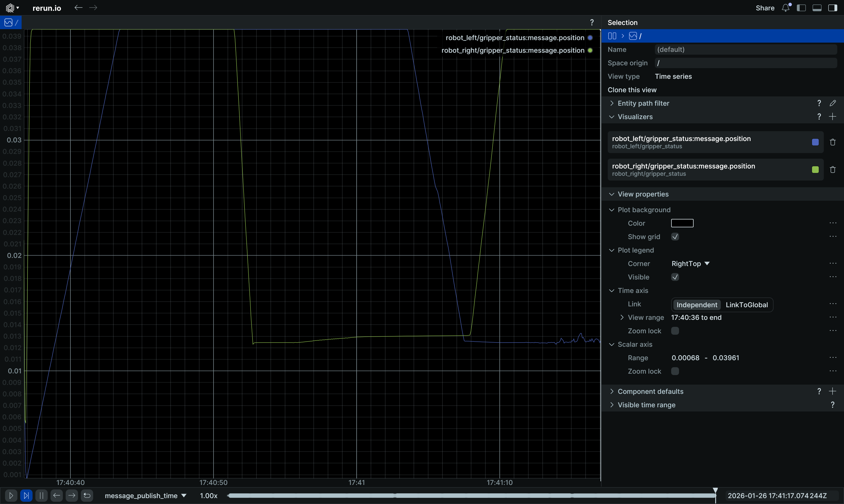Edit the entity path filter with the pencil icon
This screenshot has width=844, height=504.
click(833, 103)
